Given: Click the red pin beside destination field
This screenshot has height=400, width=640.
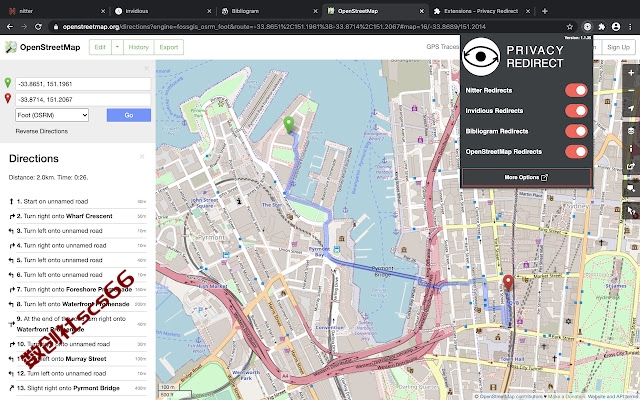Looking at the screenshot, I should [x=8, y=98].
